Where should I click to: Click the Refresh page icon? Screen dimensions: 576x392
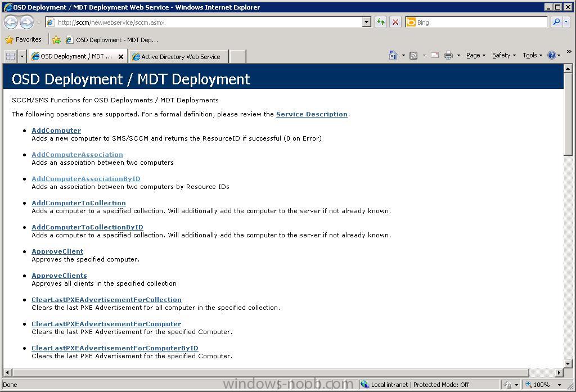381,22
